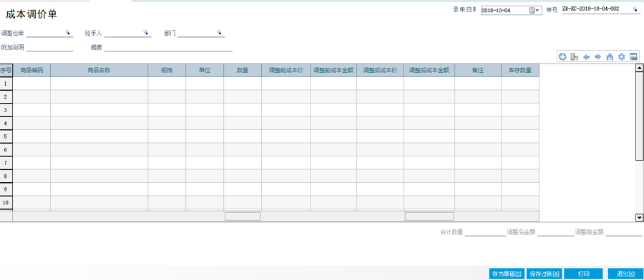The width and height of the screenshot is (644, 280).
Task: Open the 录单日期 calendar dropdown
Action: [535, 10]
